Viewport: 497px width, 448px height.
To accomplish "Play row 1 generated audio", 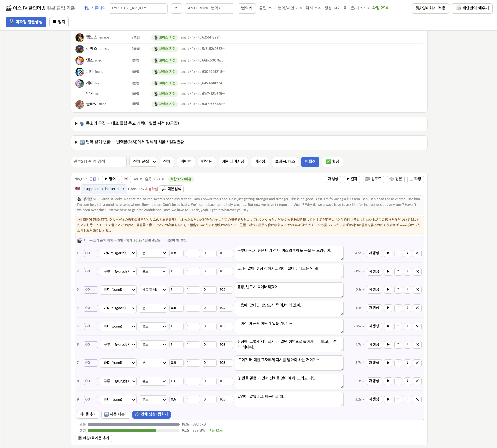I will 388,253.
